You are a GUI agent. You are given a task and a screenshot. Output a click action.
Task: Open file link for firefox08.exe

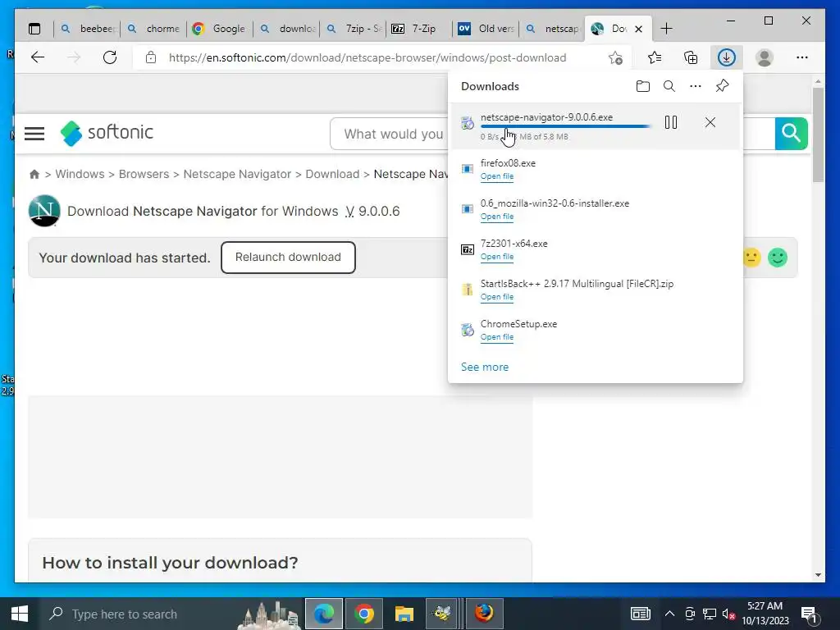(x=496, y=176)
